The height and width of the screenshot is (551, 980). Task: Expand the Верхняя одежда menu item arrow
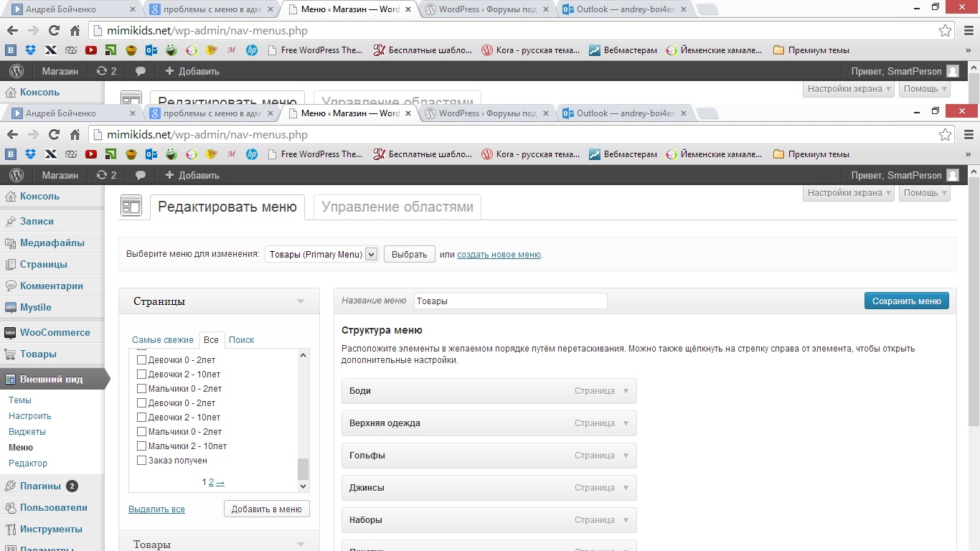[x=626, y=424]
